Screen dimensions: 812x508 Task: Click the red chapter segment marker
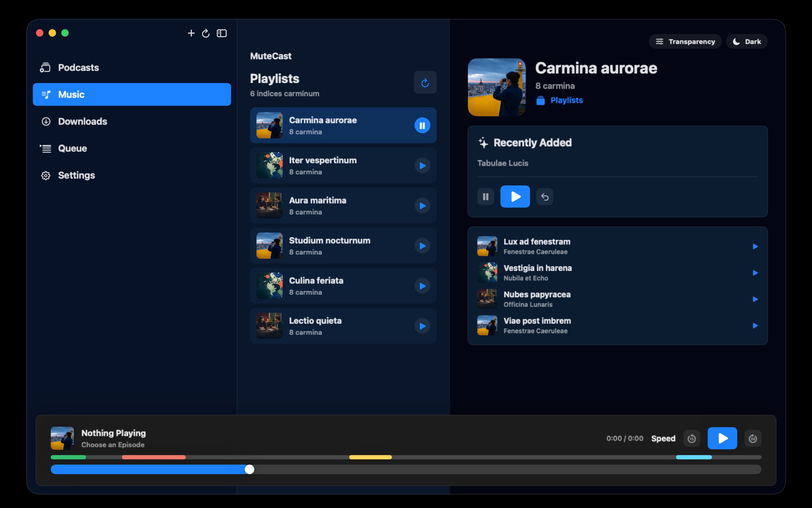pos(154,457)
